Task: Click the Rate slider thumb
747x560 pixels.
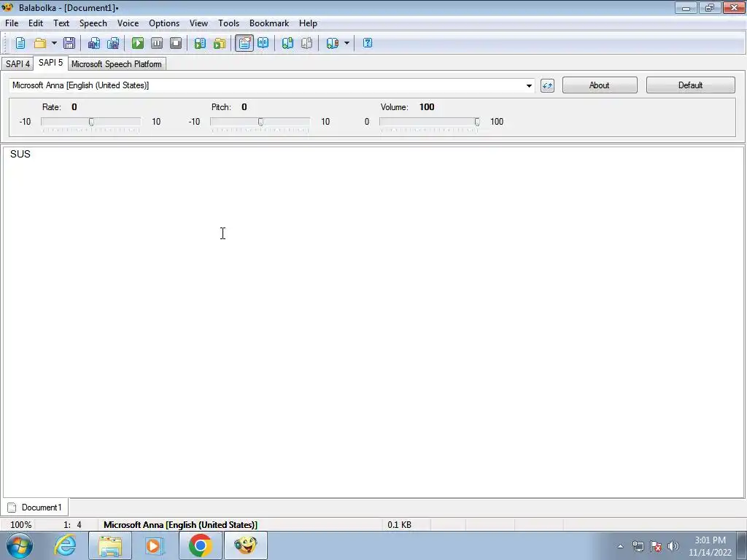Action: (91, 122)
